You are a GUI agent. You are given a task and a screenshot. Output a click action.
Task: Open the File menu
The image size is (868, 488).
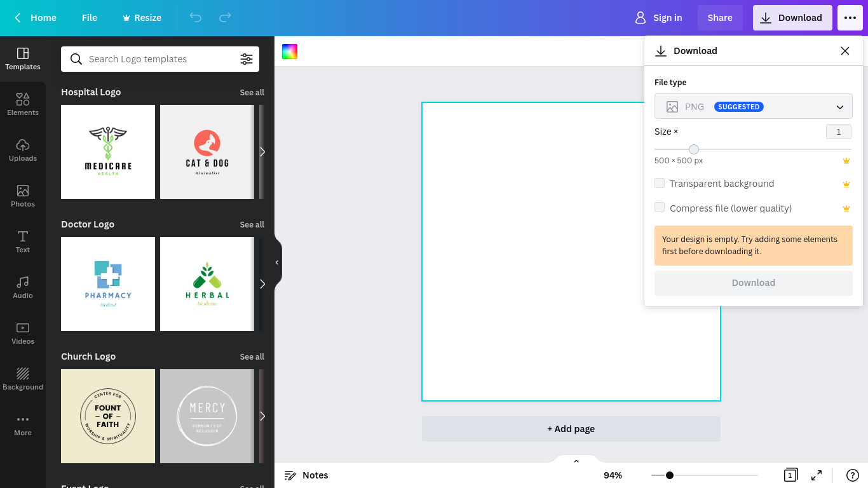90,18
